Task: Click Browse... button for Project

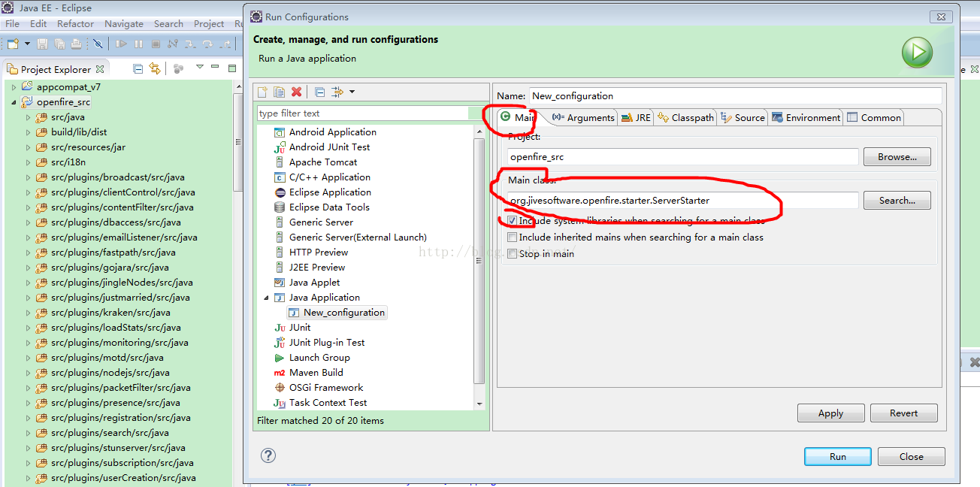Action: (897, 157)
